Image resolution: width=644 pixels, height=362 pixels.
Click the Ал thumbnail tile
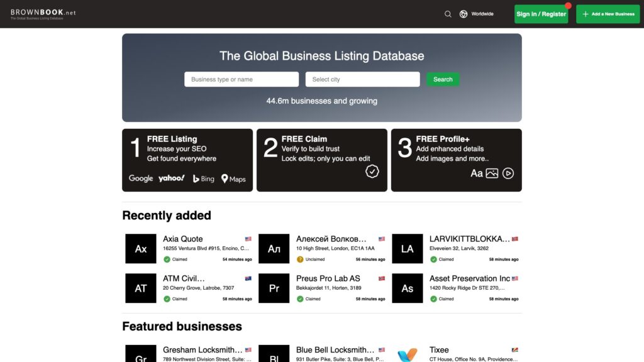coord(274,249)
